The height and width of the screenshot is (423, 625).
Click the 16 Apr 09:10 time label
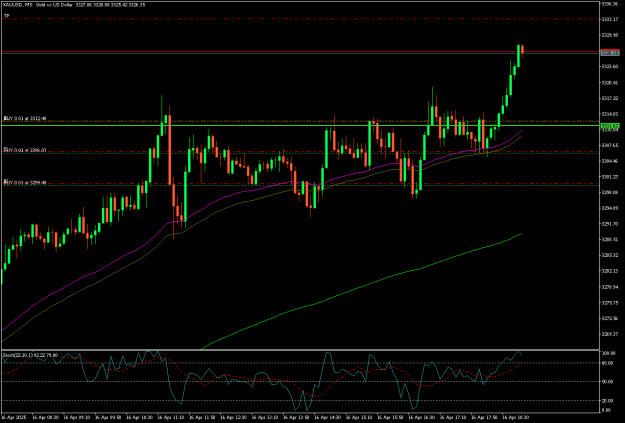pyautogui.click(x=77, y=417)
